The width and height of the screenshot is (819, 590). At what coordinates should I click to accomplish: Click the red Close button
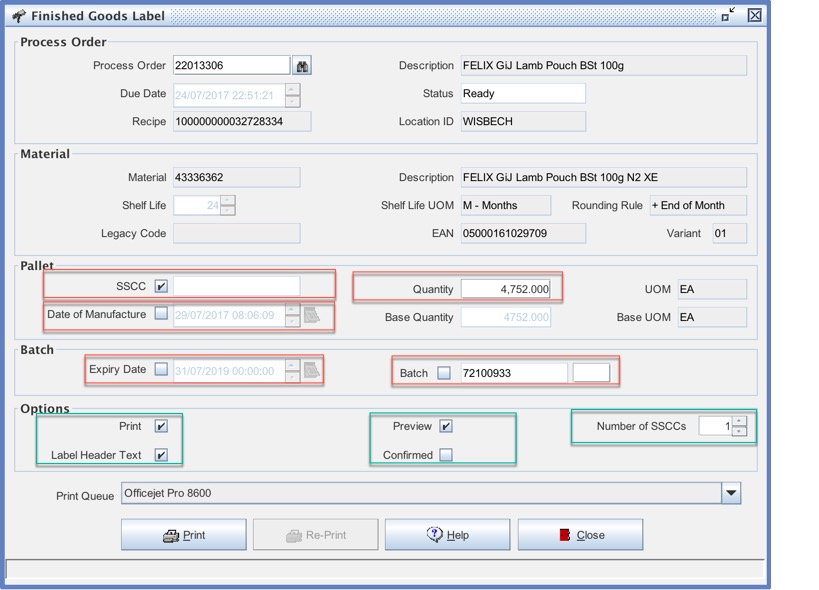580,535
